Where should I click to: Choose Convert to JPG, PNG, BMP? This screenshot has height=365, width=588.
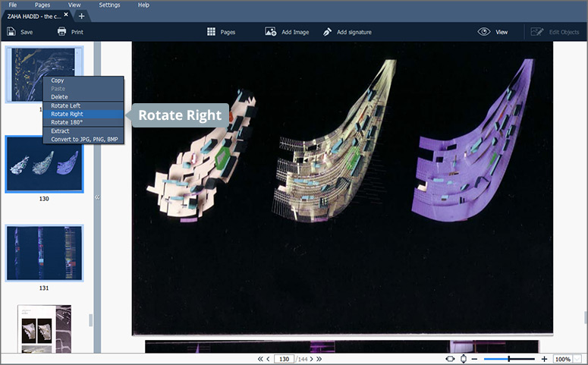[83, 139]
